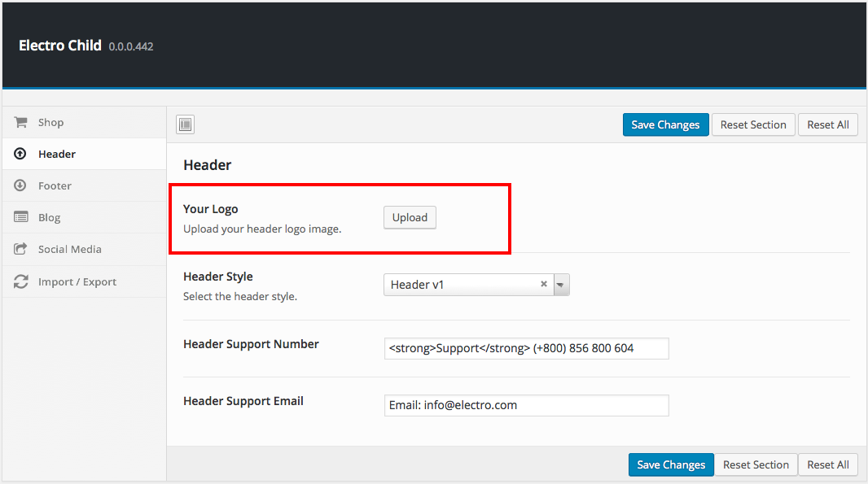Click the Import / Export refresh icon
The width and height of the screenshot is (868, 484).
(21, 281)
